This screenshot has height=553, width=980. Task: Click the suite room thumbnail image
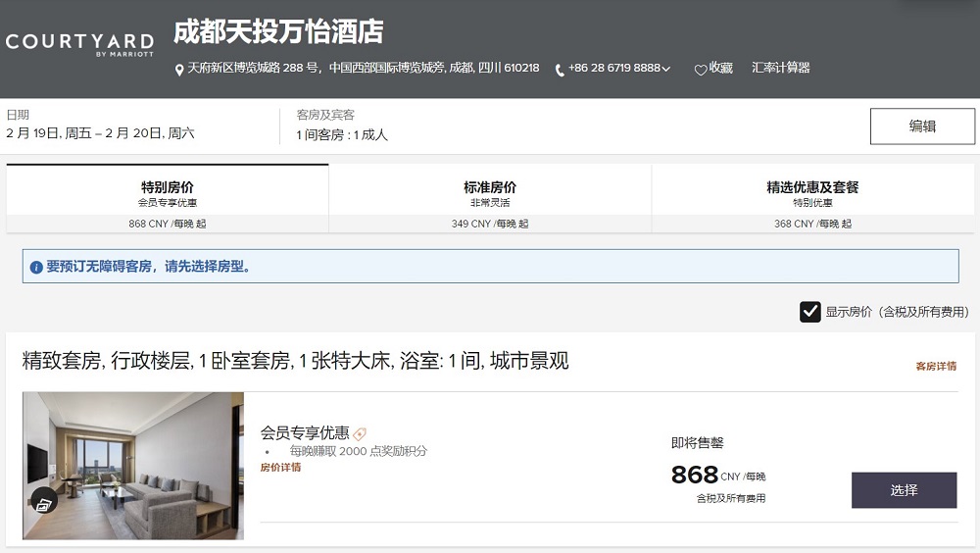click(133, 466)
